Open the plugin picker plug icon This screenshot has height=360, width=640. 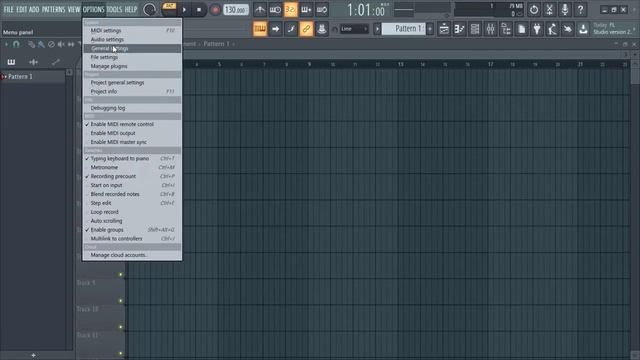[x=537, y=29]
